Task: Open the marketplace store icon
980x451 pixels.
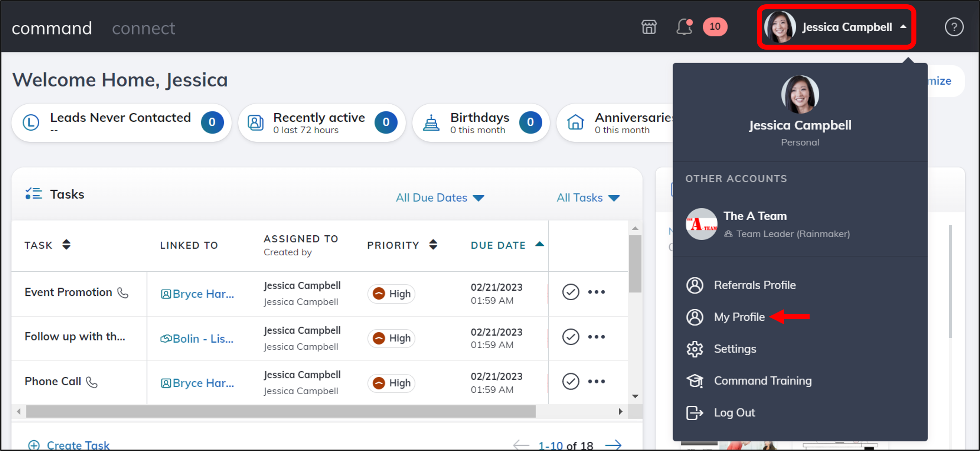Action: coord(649,27)
